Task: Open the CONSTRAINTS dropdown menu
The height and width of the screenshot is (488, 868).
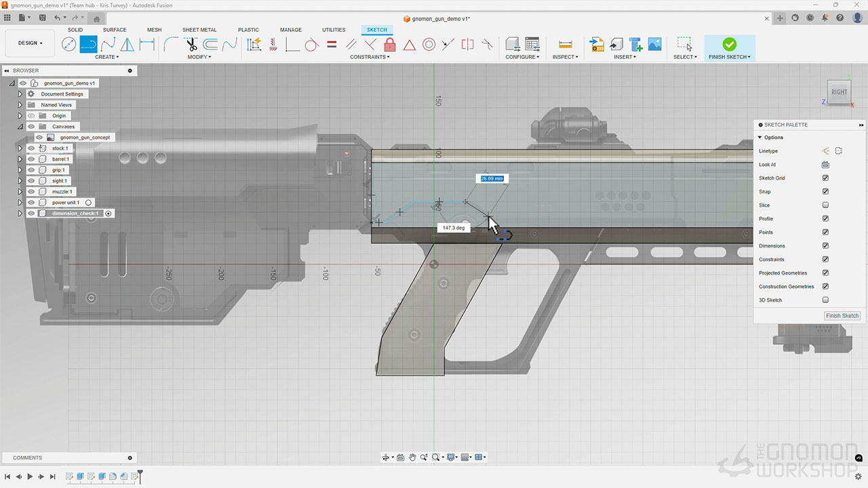Action: [370, 57]
